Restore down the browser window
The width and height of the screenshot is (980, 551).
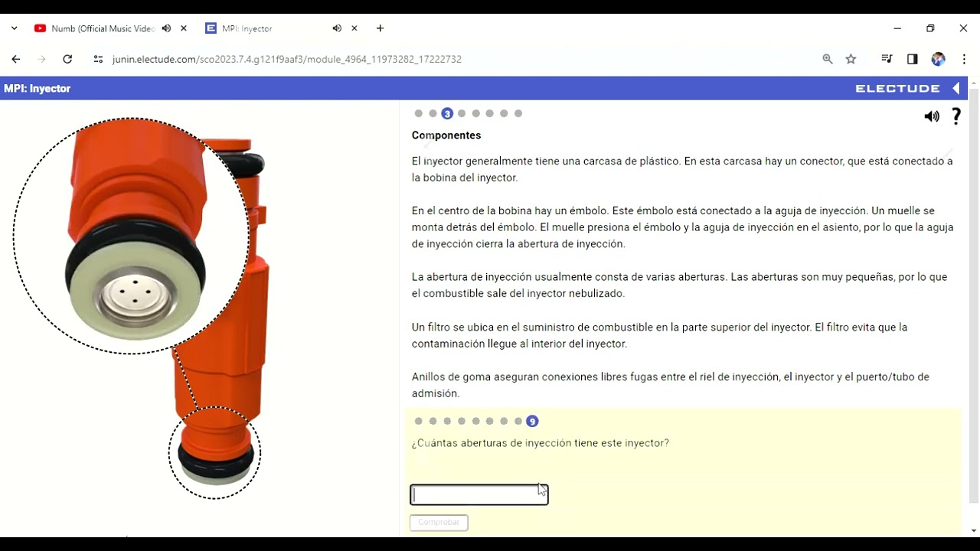click(x=930, y=28)
